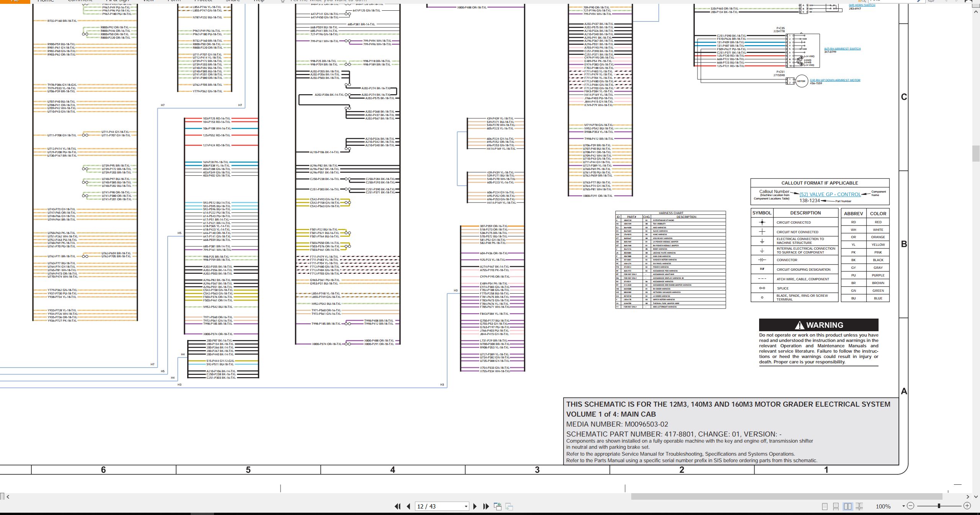980x515 pixels.
Task: Click the 100% zoom value
Action: (x=883, y=506)
